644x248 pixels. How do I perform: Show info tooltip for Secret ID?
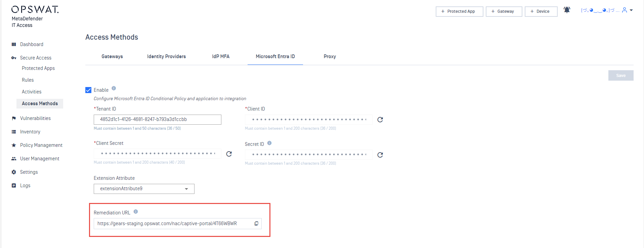[x=269, y=143]
